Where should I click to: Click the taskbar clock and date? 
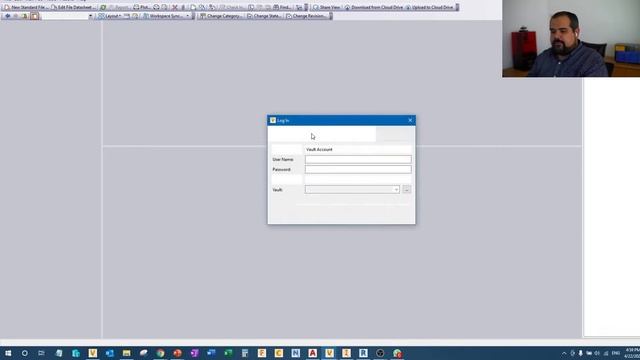pyautogui.click(x=632, y=353)
